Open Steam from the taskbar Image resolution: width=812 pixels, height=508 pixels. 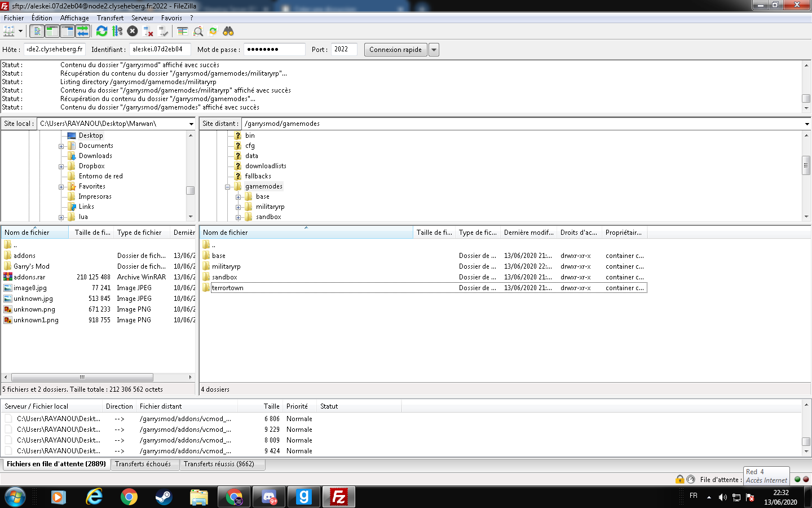pyautogui.click(x=164, y=497)
